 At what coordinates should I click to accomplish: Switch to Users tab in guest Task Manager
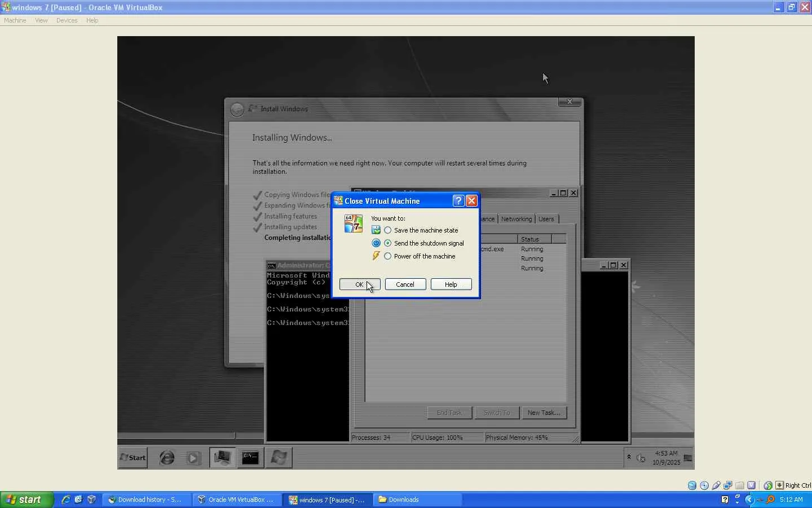coord(546,219)
